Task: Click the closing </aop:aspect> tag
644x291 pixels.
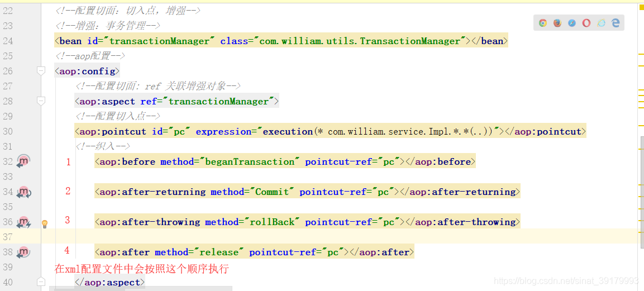Action: pyautogui.click(x=109, y=283)
